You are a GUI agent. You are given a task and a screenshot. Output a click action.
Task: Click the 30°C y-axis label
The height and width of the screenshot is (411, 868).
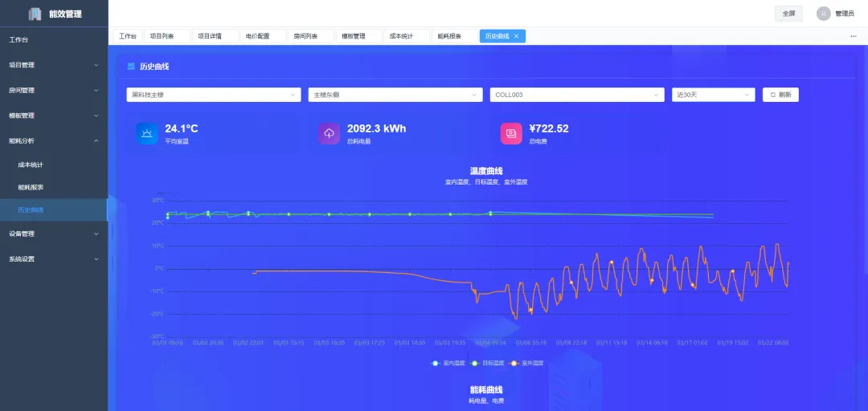158,200
